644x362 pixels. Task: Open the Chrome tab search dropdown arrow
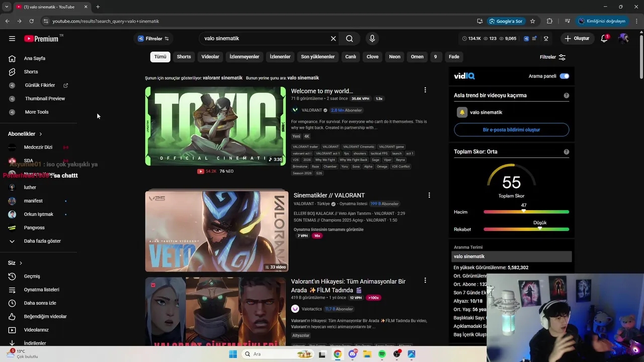coord(7,7)
